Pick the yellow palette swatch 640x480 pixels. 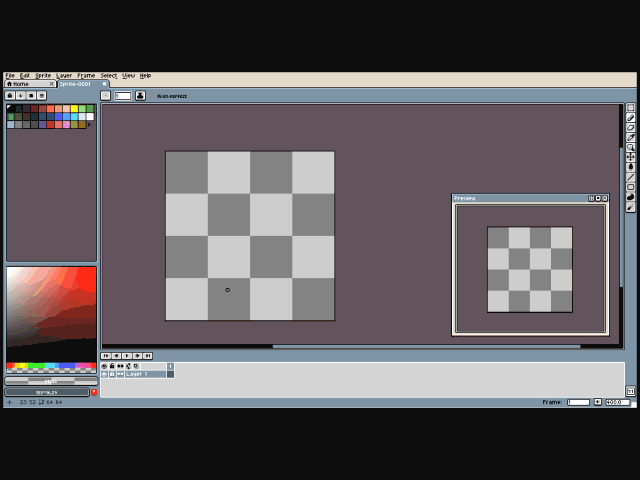coord(74,109)
